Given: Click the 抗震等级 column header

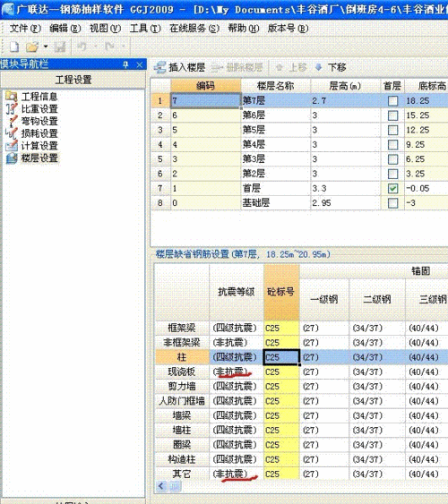Looking at the screenshot, I should (236, 292).
